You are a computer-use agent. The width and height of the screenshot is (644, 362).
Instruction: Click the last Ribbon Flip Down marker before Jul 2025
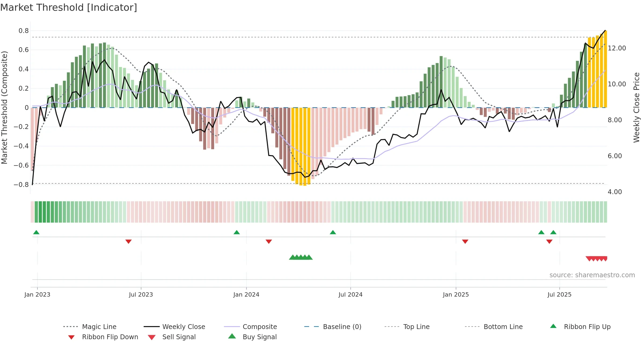(549, 242)
